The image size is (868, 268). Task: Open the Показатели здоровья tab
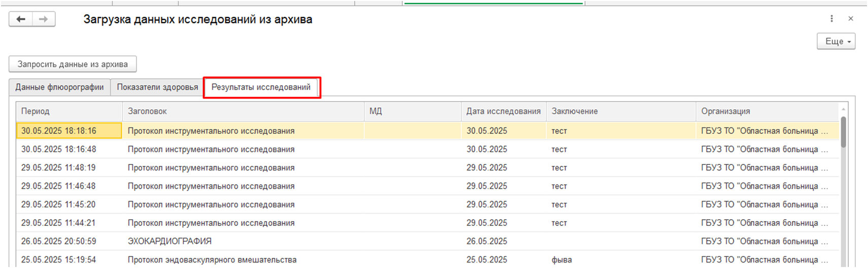(157, 87)
